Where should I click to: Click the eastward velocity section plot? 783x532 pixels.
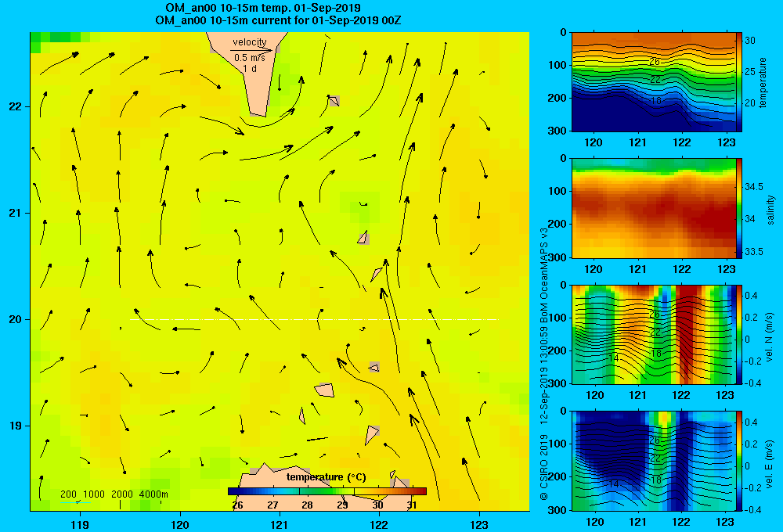pos(653,461)
